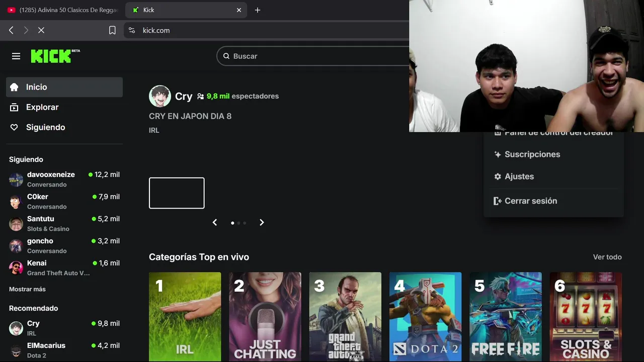Click the logout icon beside Cerrar sesión
This screenshot has height=362, width=644.
(498, 201)
